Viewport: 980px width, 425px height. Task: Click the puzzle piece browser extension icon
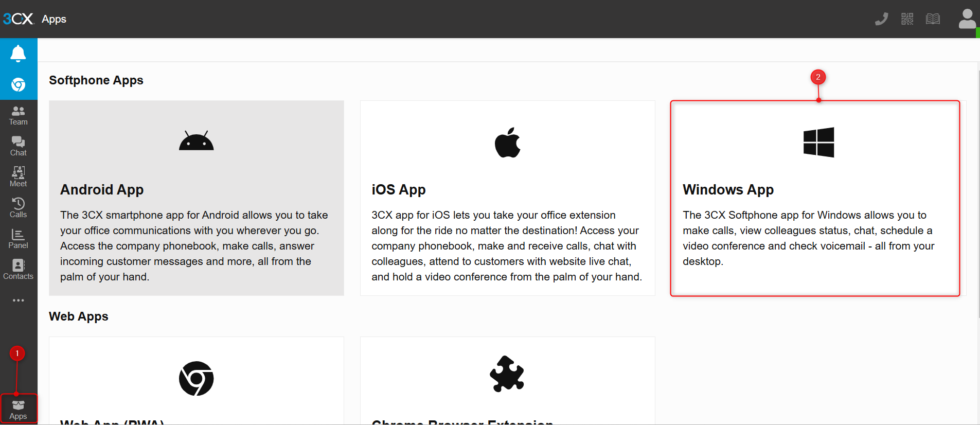(507, 374)
